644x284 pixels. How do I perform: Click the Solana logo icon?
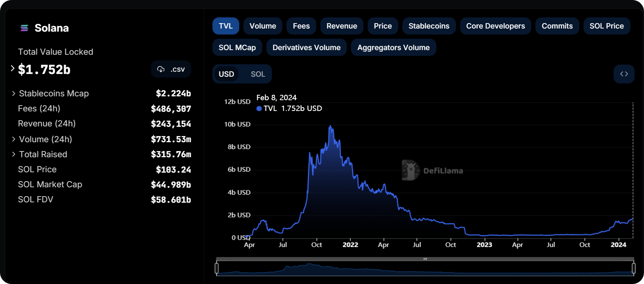click(24, 28)
